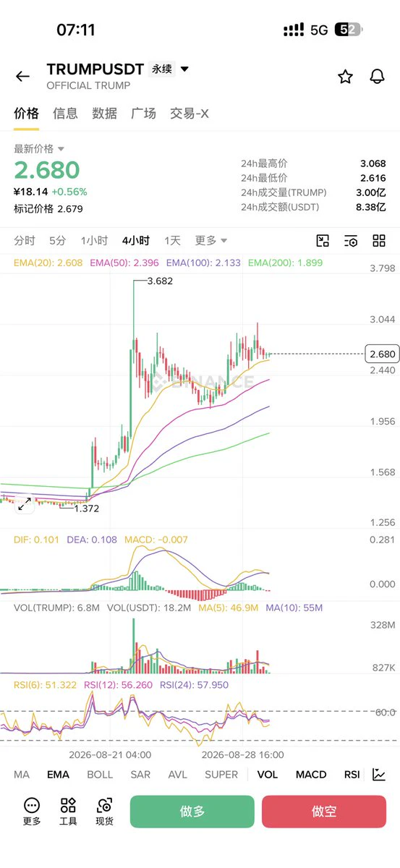This screenshot has height=868, width=400.
Task: Tap the OFFICIAL TRUMP subtitle
Action: [x=88, y=85]
